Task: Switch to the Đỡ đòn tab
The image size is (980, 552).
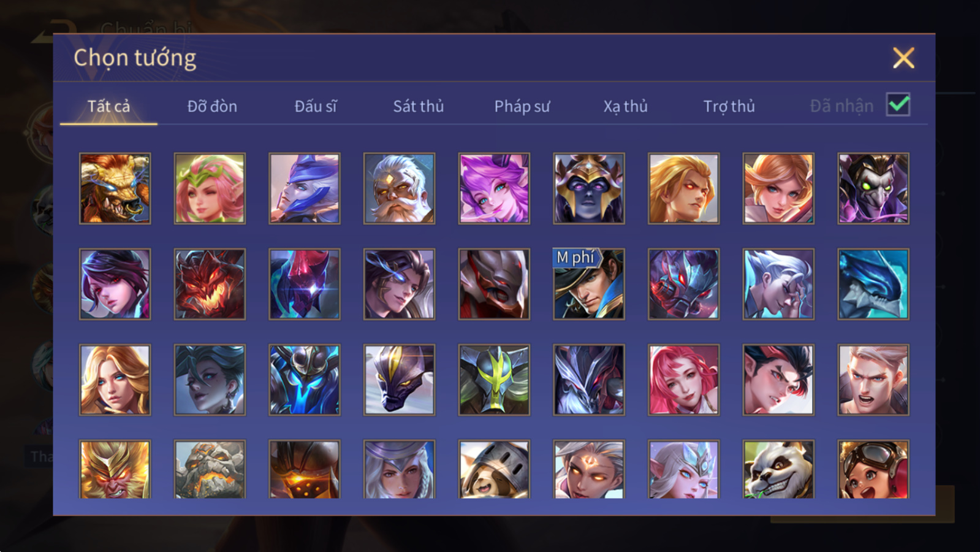Action: click(212, 106)
